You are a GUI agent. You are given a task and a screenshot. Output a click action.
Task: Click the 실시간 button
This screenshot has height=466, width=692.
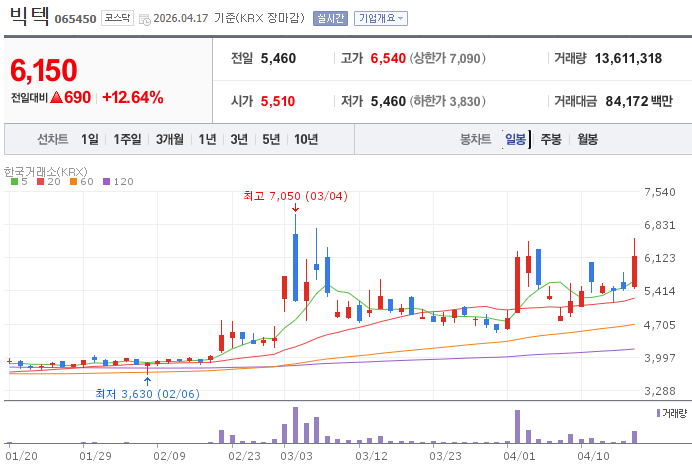coord(330,18)
